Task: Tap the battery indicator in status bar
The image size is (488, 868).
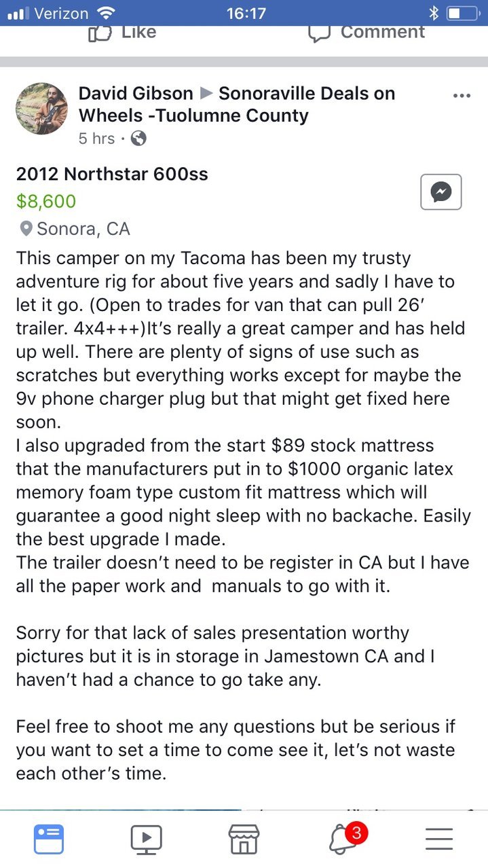Action: coord(462,13)
